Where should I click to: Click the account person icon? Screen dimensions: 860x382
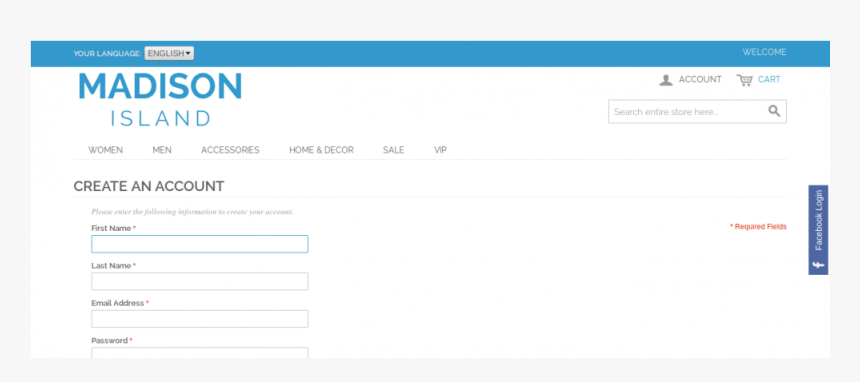[x=666, y=80]
